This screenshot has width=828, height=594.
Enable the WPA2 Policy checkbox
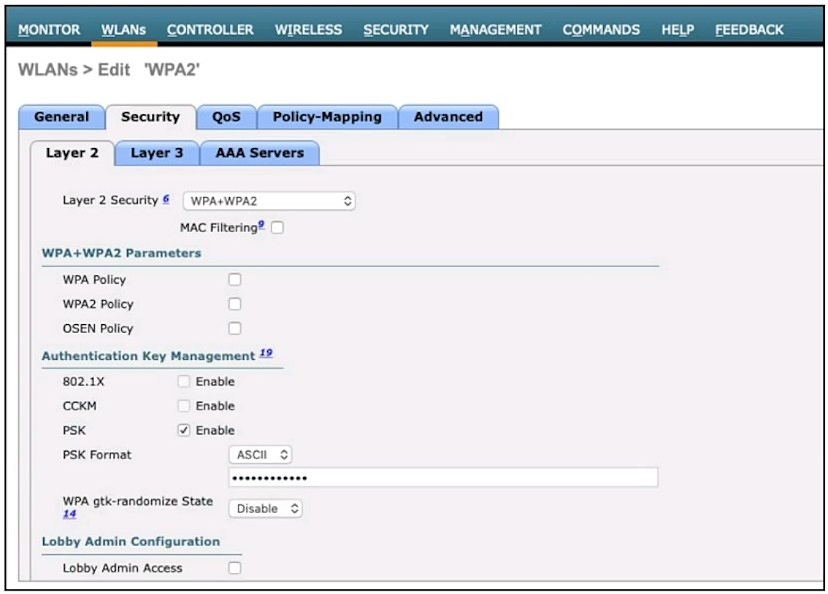coord(234,304)
